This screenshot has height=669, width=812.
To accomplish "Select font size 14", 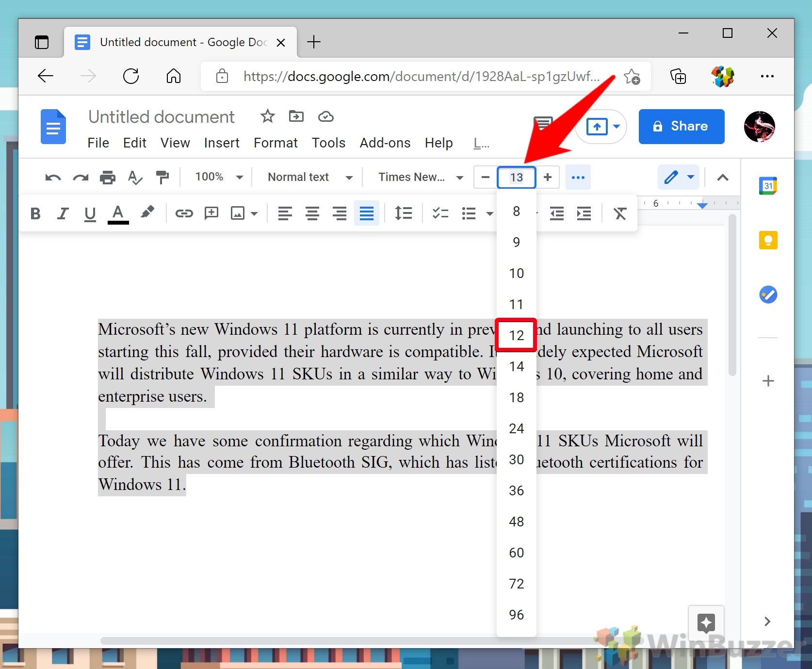I will click(517, 366).
